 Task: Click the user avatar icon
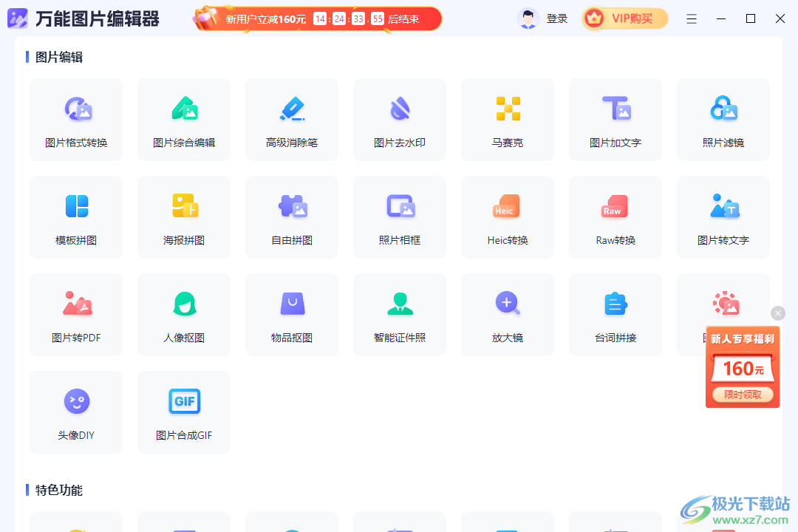pyautogui.click(x=528, y=18)
